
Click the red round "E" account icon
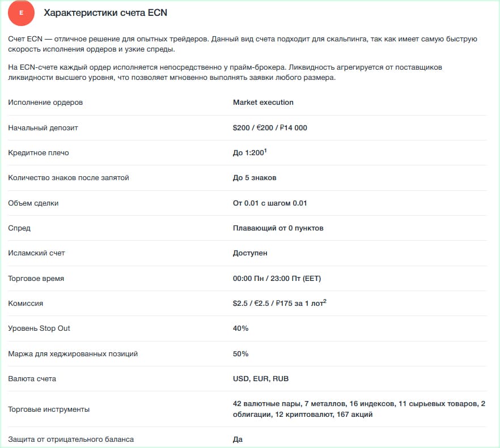pos(22,13)
